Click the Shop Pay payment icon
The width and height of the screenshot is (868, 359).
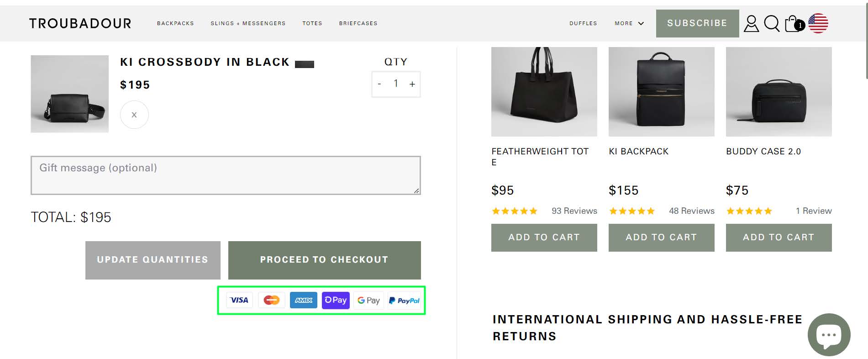336,301
